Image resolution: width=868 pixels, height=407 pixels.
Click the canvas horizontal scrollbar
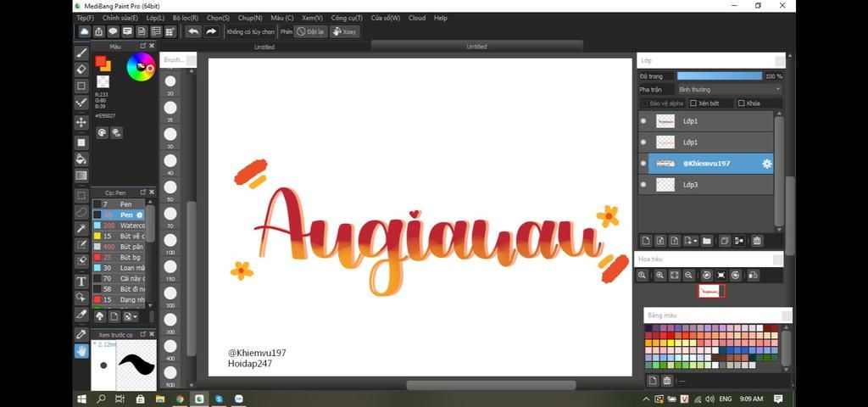491,385
